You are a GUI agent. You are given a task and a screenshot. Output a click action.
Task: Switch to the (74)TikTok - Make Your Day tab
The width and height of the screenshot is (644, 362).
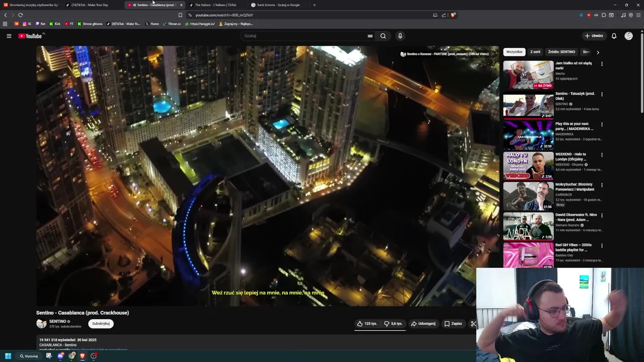click(x=93, y=5)
